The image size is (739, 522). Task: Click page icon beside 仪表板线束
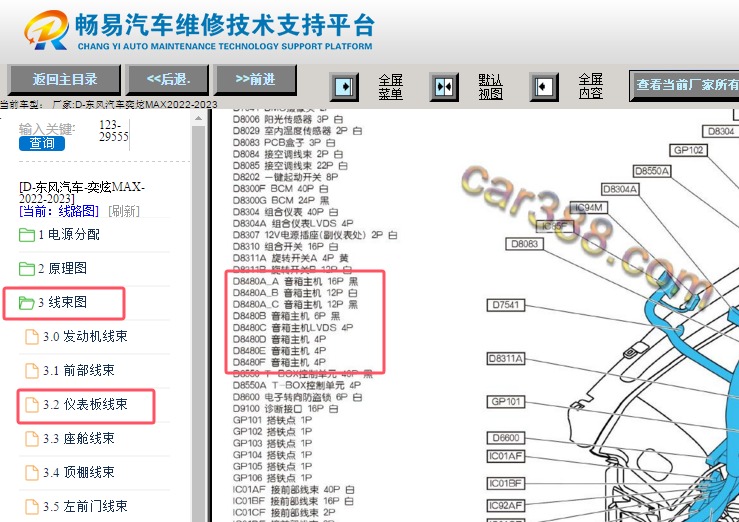[32, 405]
